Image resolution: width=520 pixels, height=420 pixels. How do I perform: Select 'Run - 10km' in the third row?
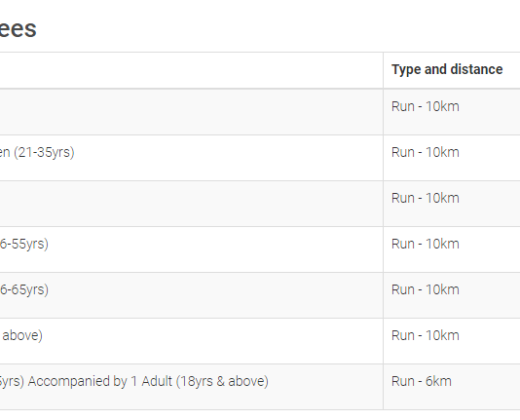click(x=426, y=198)
